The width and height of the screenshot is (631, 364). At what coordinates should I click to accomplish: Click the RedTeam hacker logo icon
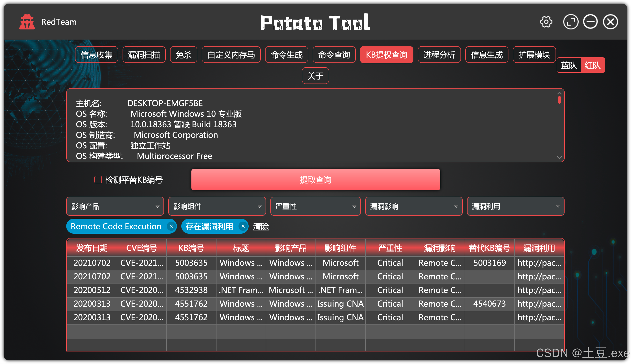click(27, 22)
